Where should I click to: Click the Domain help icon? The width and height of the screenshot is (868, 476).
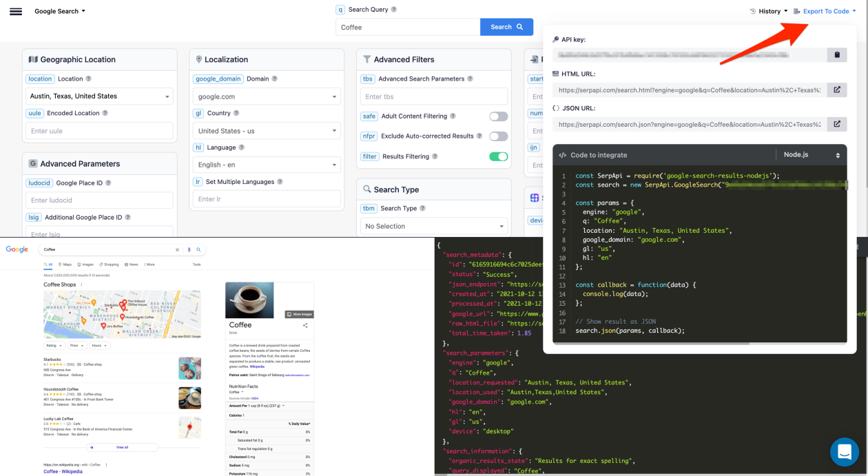(x=274, y=79)
